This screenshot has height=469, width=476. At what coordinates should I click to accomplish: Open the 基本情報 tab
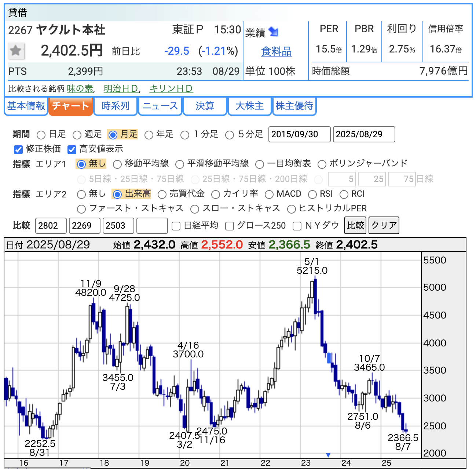coord(26,106)
